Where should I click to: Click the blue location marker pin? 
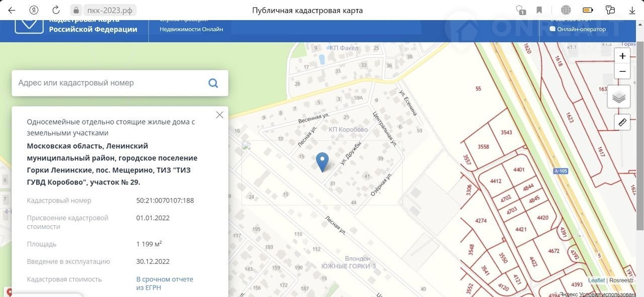pyautogui.click(x=322, y=162)
